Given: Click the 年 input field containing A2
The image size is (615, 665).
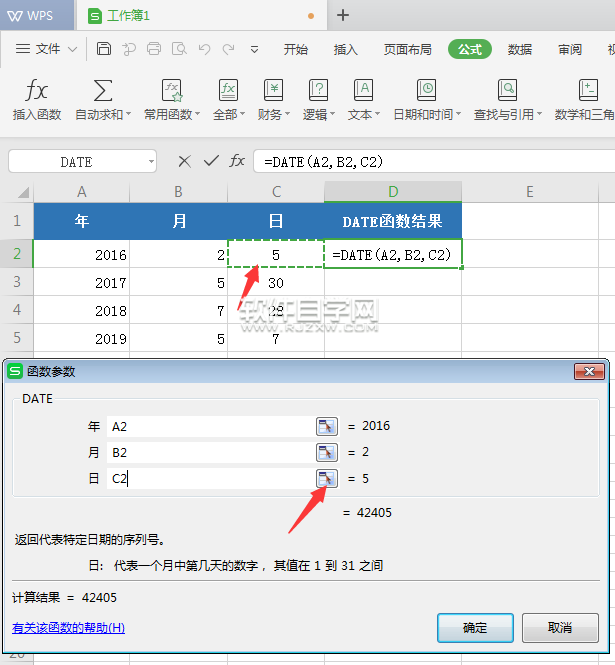Looking at the screenshot, I should click(211, 426).
